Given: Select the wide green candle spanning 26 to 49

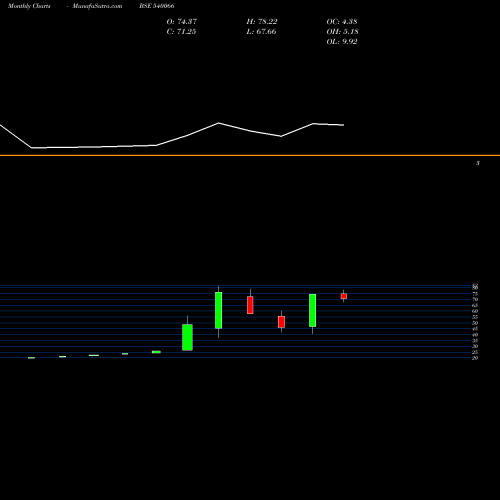Looking at the screenshot, I should tap(187, 337).
